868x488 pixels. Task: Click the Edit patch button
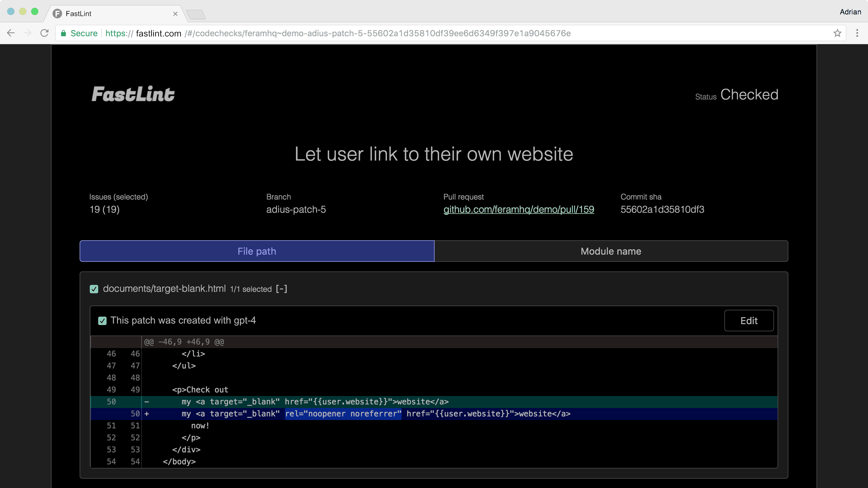[x=749, y=320]
